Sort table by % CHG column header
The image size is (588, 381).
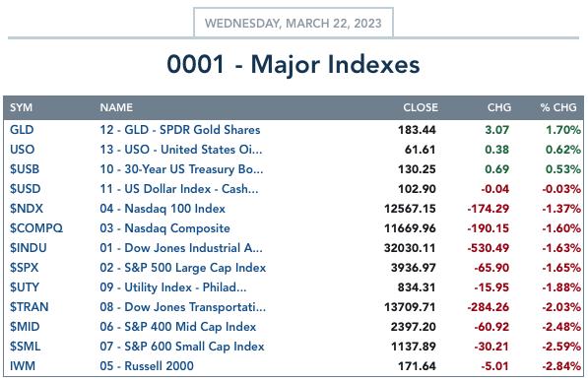[558, 107]
